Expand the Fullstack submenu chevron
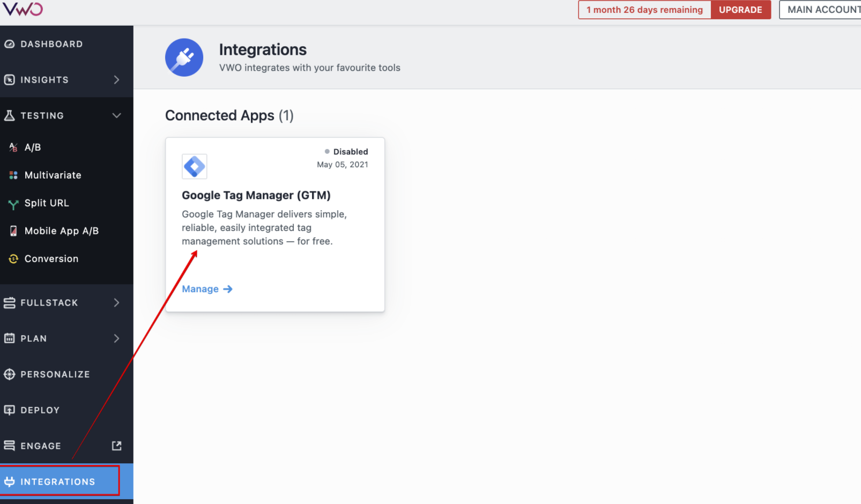Image resolution: width=861 pixels, height=504 pixels. [116, 303]
